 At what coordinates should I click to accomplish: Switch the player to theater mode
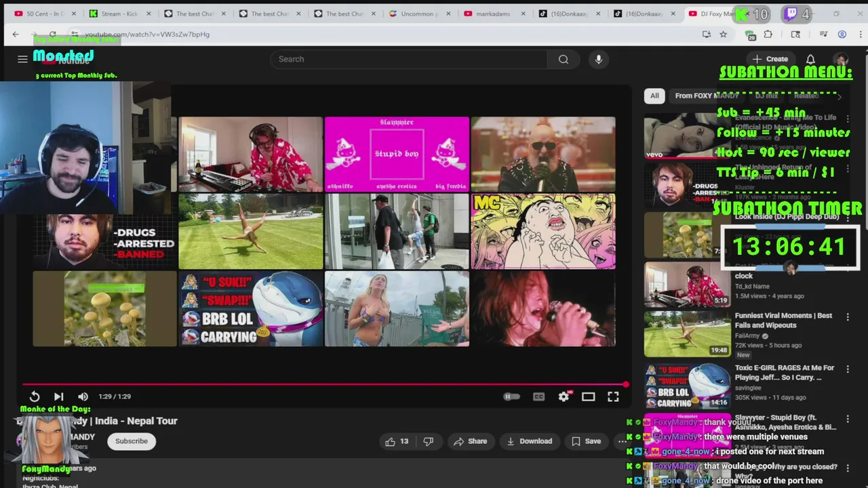(588, 396)
